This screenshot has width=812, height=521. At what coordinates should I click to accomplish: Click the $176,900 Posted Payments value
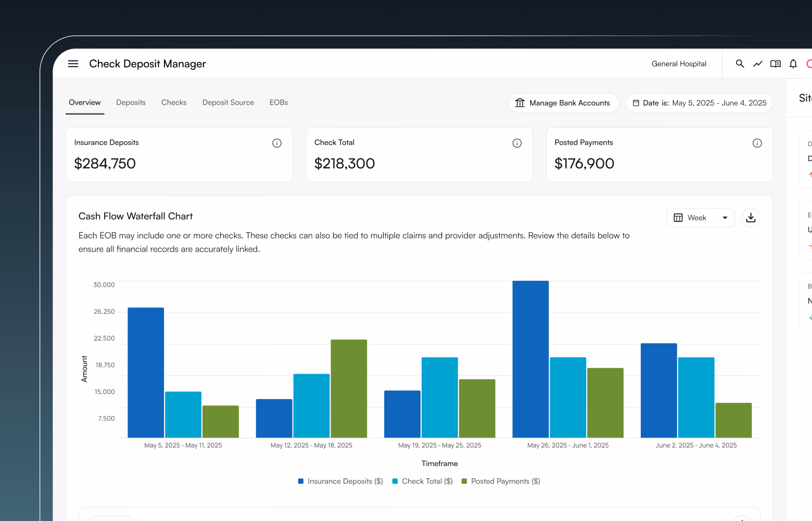tap(585, 164)
